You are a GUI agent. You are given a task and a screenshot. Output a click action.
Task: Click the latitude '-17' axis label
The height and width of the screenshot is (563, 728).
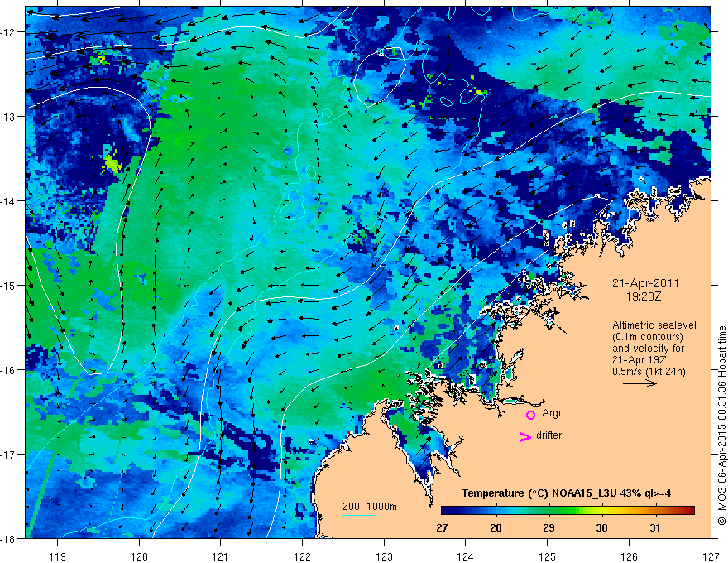9,455
